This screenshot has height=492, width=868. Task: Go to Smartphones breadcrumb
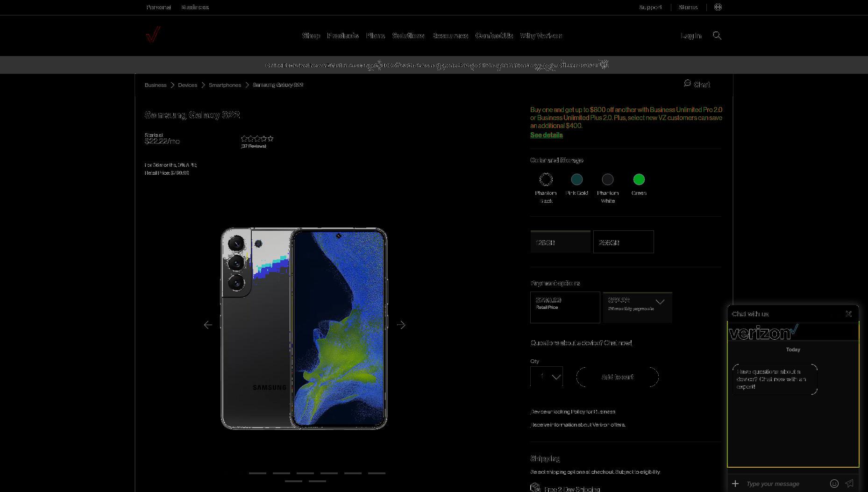pyautogui.click(x=225, y=85)
